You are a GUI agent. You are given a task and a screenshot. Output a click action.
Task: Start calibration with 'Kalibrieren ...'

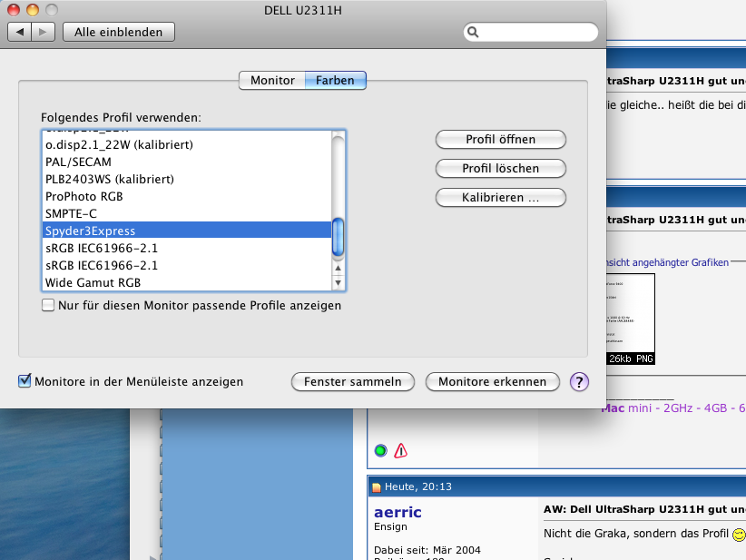500,198
